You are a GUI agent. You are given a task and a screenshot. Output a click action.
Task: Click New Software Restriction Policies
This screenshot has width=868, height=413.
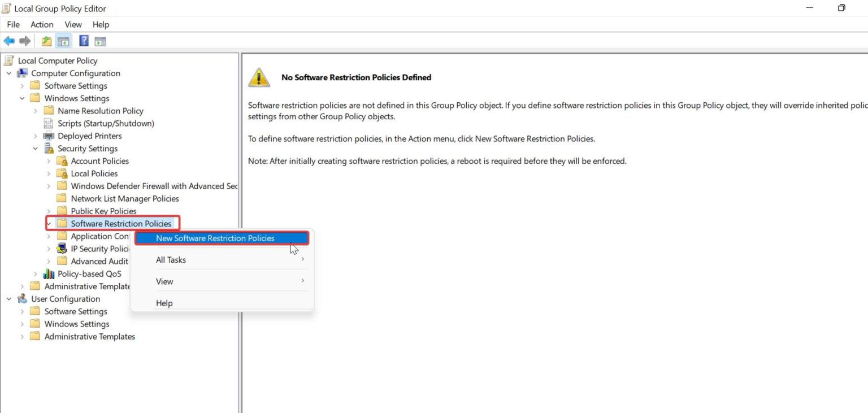tap(215, 238)
